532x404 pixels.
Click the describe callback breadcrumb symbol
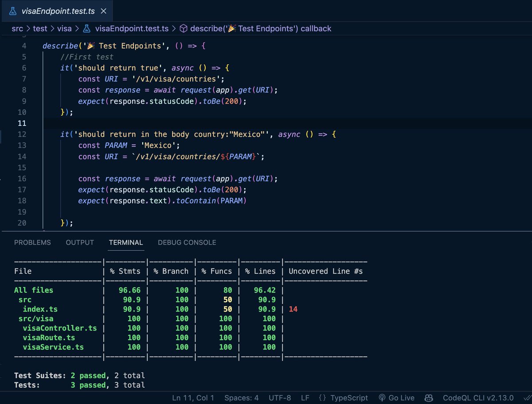pos(261,28)
